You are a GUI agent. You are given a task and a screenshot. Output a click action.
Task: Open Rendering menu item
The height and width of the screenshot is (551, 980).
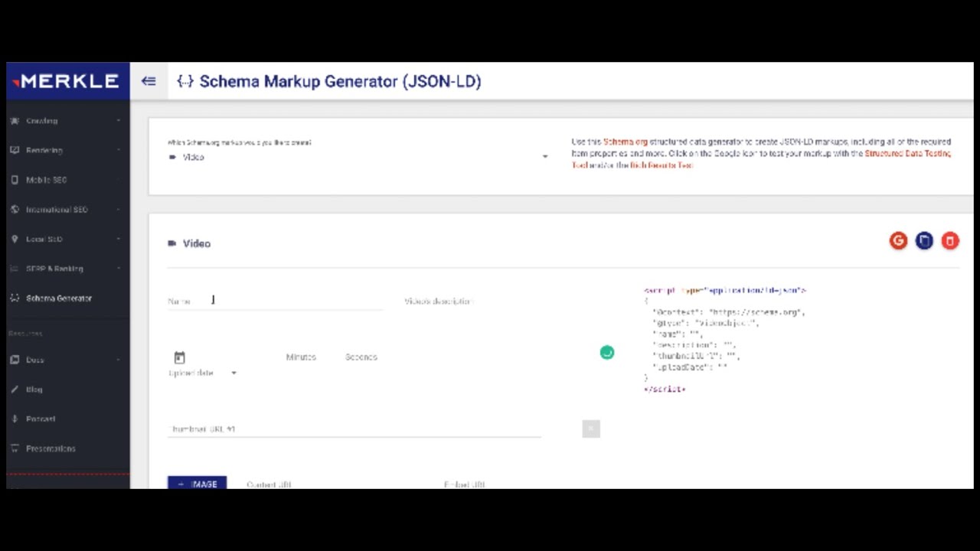pyautogui.click(x=68, y=150)
